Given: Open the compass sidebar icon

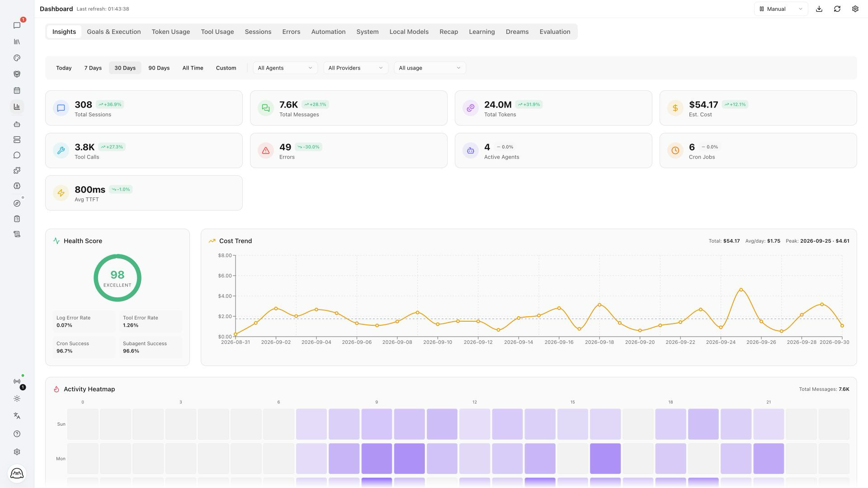Looking at the screenshot, I should click(17, 203).
